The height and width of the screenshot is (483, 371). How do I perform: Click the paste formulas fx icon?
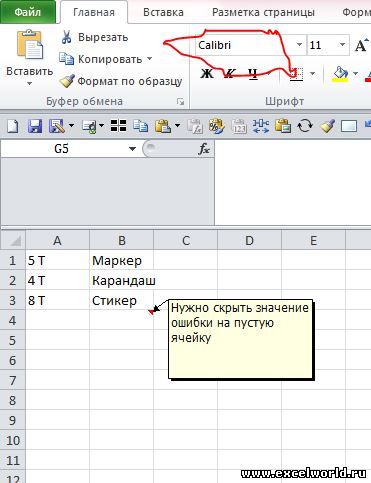[x=195, y=126]
